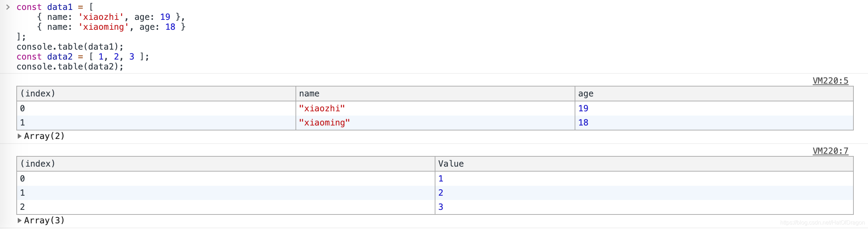Click the console.table(data1); code line
This screenshot has height=229, width=868.
click(x=70, y=47)
